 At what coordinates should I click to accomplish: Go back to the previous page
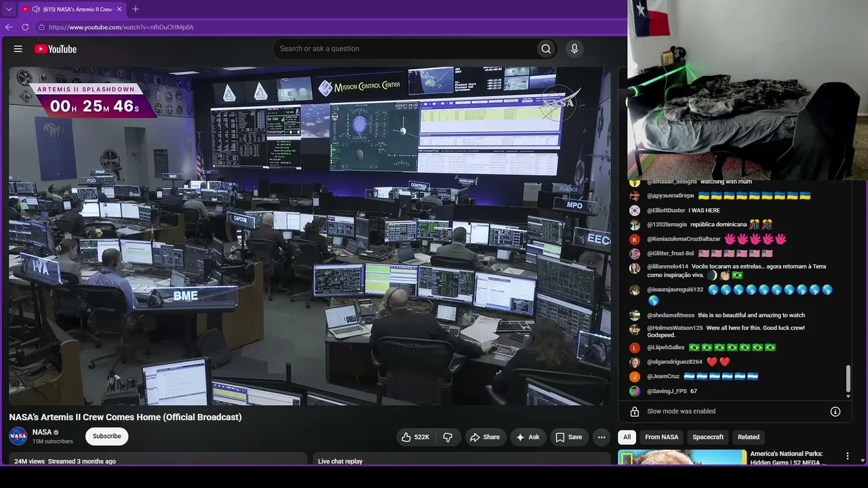9,27
